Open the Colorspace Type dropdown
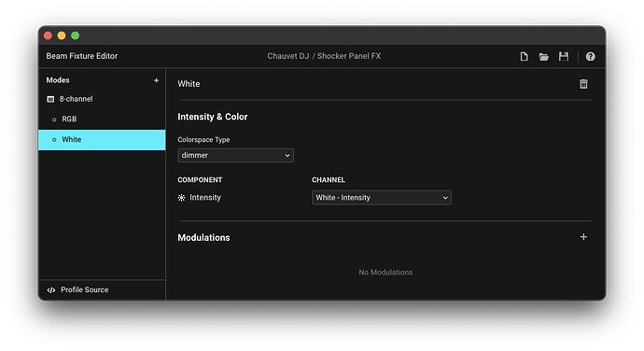Image resolution: width=644 pixels, height=351 pixels. [235, 155]
